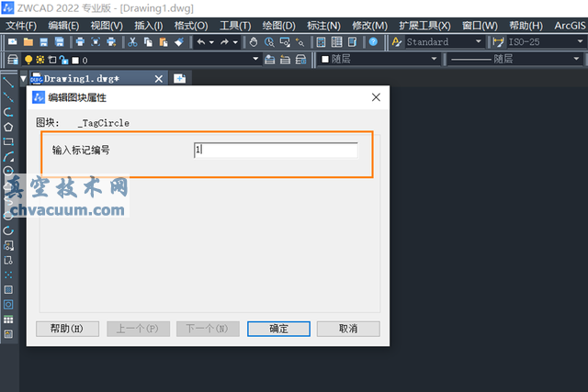
Task: Select the Line drawing tool
Action: [x=8, y=82]
